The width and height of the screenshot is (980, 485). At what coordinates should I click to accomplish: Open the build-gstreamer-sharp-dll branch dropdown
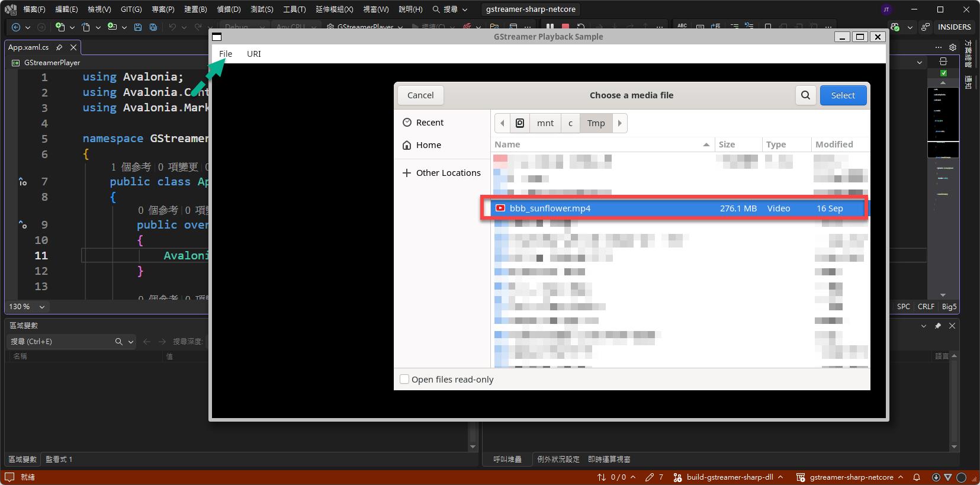[730, 477]
